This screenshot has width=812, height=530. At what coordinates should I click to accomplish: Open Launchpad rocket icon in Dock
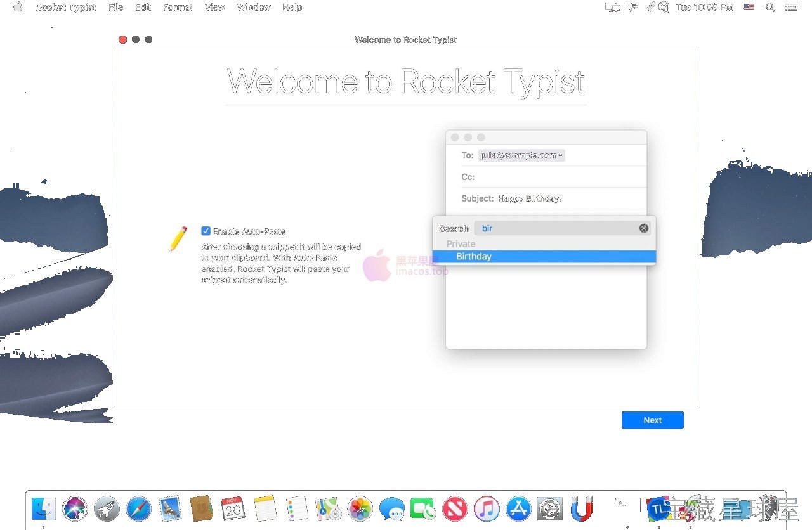tap(107, 508)
